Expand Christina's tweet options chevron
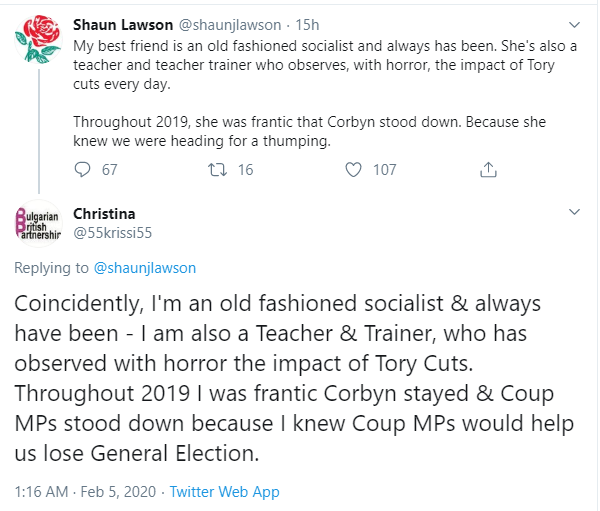Screen dimensions: 600x511 coord(574,212)
